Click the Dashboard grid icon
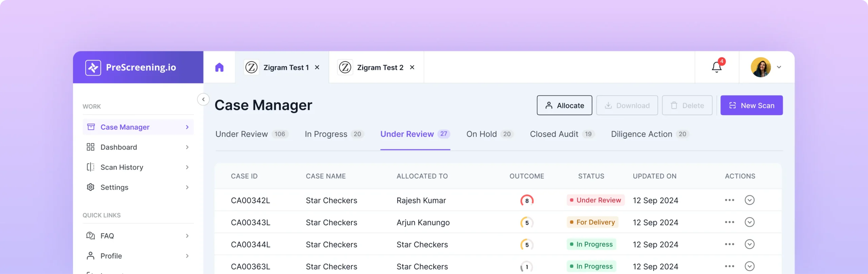868x274 pixels. (91, 147)
